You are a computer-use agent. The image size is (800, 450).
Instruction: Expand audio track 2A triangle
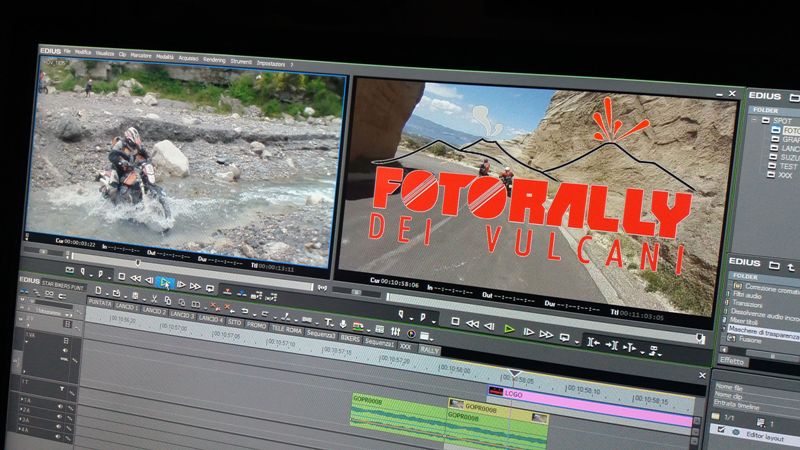pyautogui.click(x=21, y=409)
